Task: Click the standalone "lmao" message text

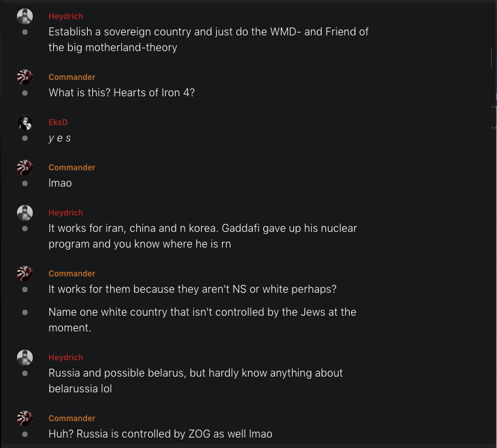Action: pyautogui.click(x=60, y=183)
